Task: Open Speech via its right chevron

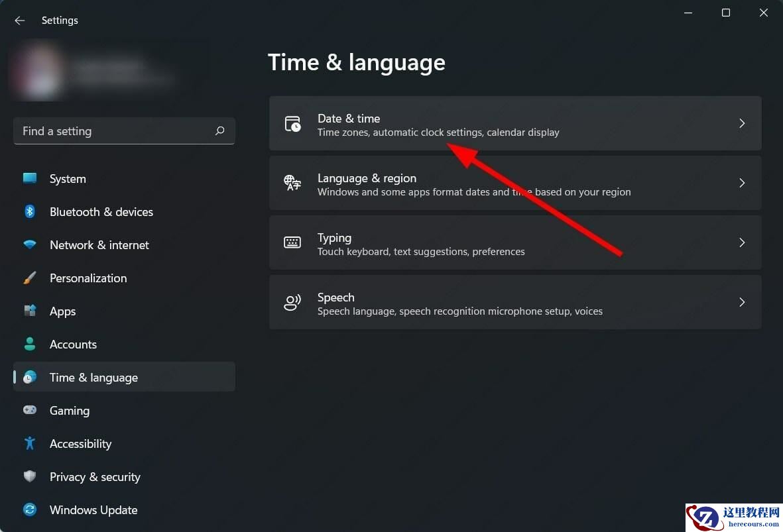Action: [x=742, y=302]
